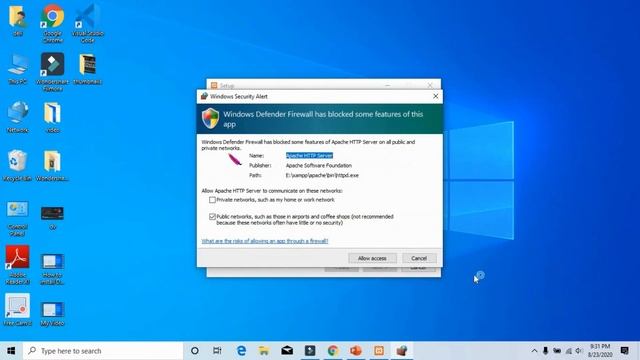
Task: Click the taskbar search box
Action: coord(102,351)
